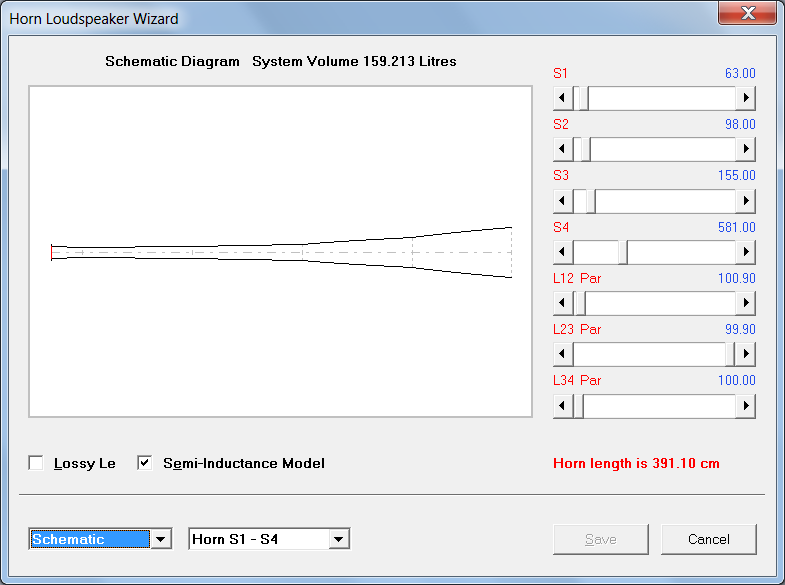Screen dimensions: 785x585
Task: Click the L23 Par slider thumb
Action: coord(730,354)
